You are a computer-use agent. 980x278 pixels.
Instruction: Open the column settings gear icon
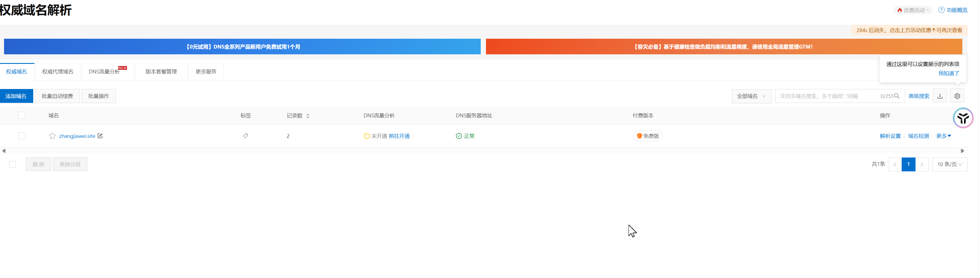pyautogui.click(x=957, y=96)
